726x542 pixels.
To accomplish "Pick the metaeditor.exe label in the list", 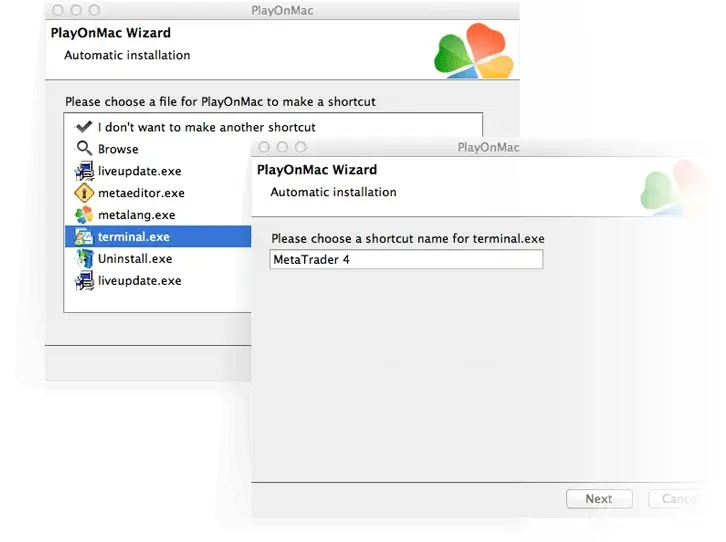I will click(141, 193).
